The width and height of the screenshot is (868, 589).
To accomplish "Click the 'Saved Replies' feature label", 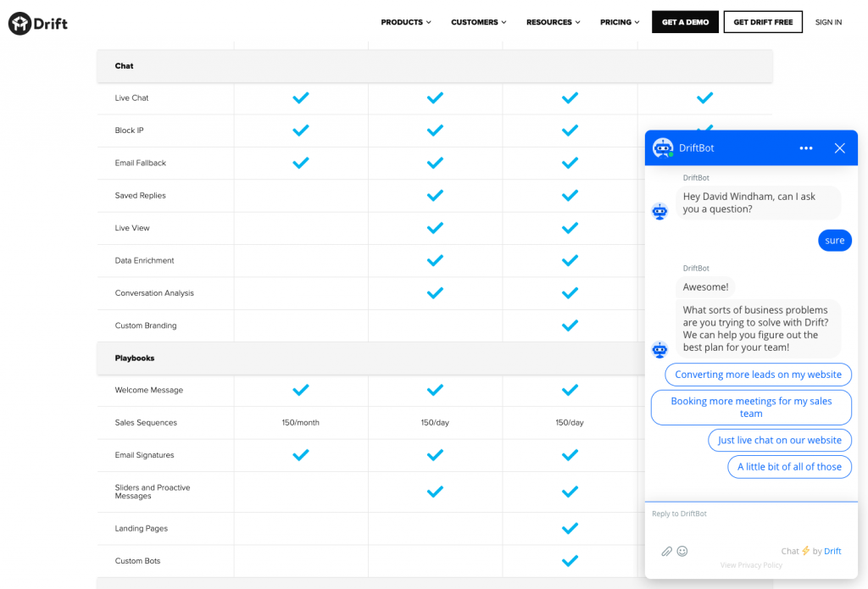I will tap(140, 196).
